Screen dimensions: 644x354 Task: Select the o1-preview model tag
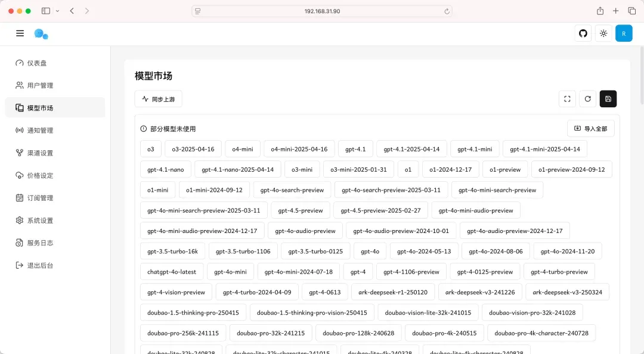point(505,169)
